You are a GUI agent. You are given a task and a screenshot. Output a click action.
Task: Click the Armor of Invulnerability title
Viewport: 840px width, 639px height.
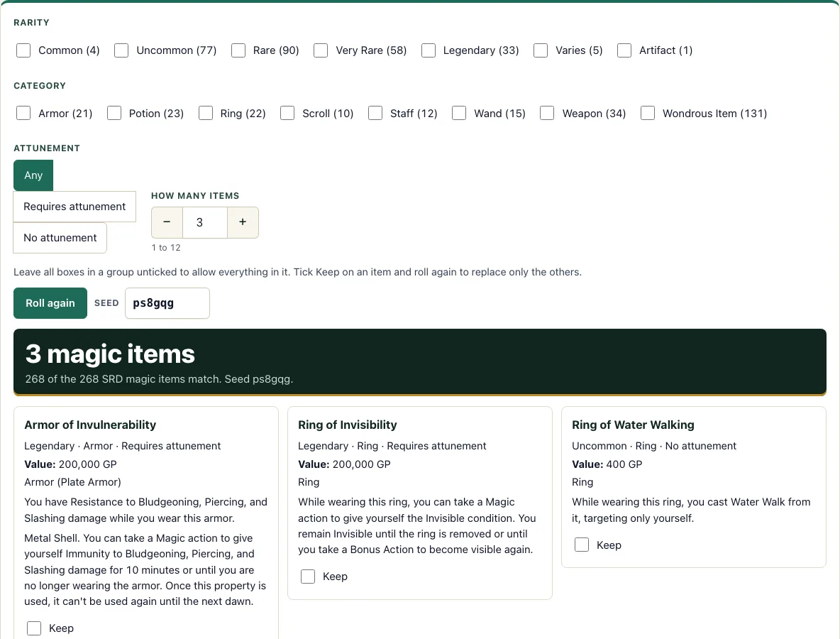pos(90,425)
